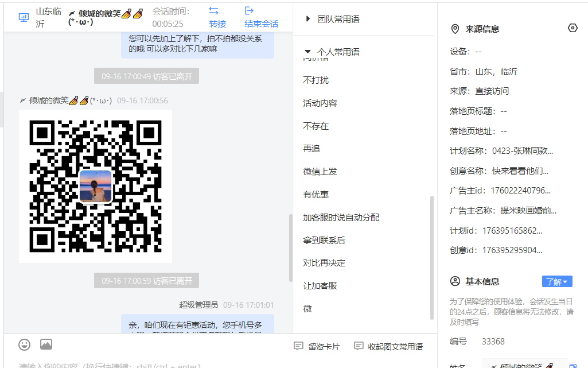Click the 09-16 17:00:49 访客已离开 notice
Viewport: 588px width, 368px height.
click(147, 76)
